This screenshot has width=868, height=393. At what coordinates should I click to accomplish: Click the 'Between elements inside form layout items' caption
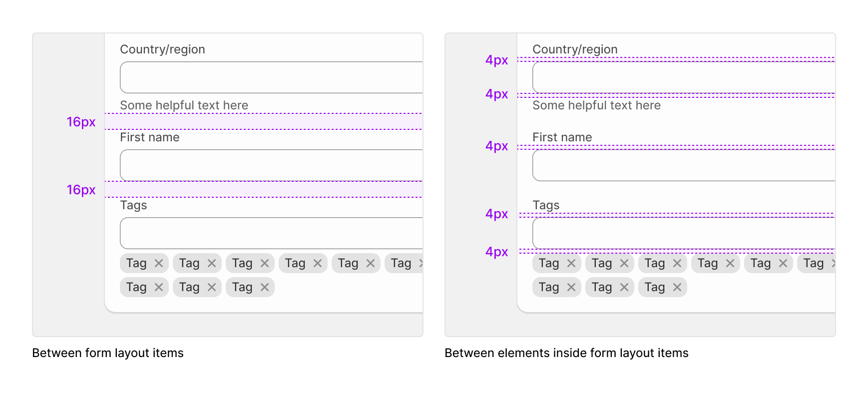pyautogui.click(x=567, y=353)
